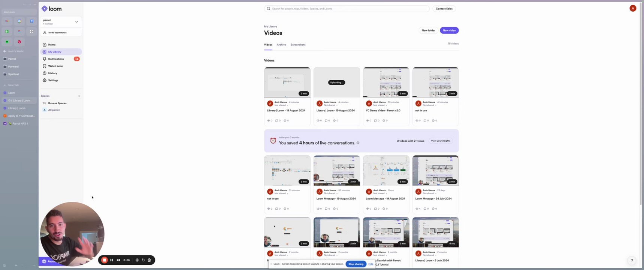Restart the recording

pos(143,260)
